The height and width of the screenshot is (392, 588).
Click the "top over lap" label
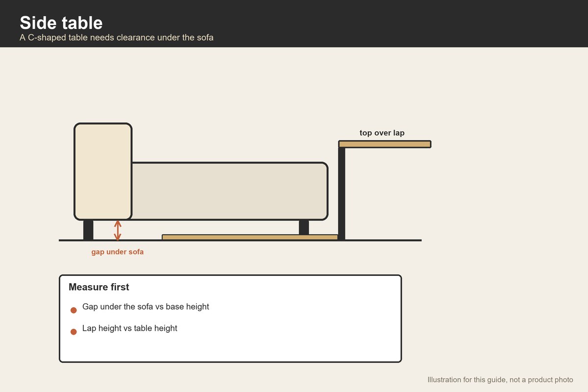(x=382, y=133)
